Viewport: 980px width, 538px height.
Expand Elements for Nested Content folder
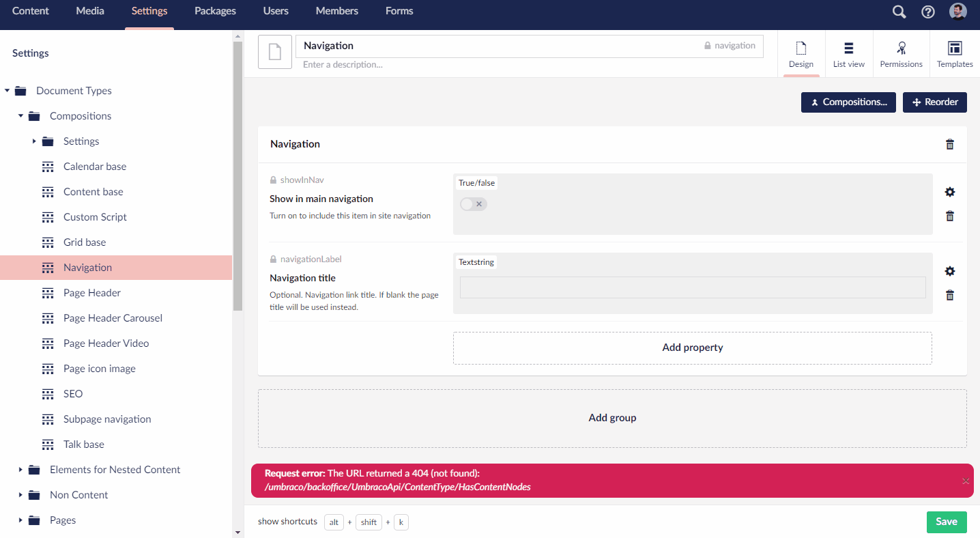(20, 469)
